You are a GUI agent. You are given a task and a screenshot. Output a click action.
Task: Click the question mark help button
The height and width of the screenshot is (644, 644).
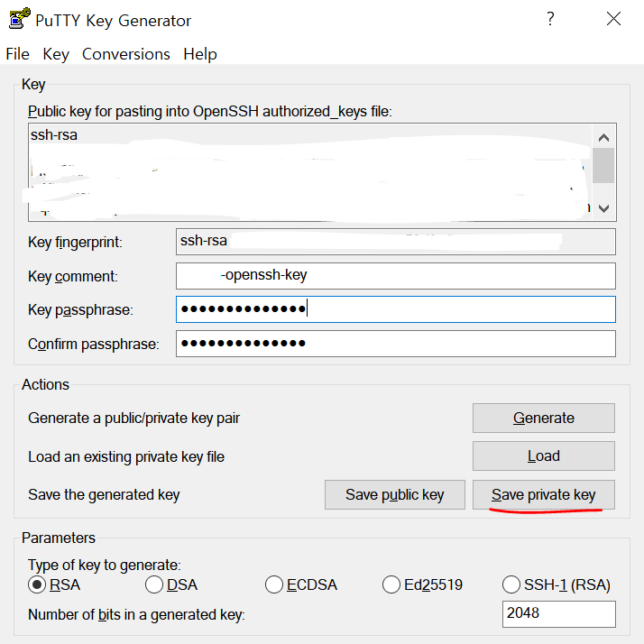coord(550,19)
